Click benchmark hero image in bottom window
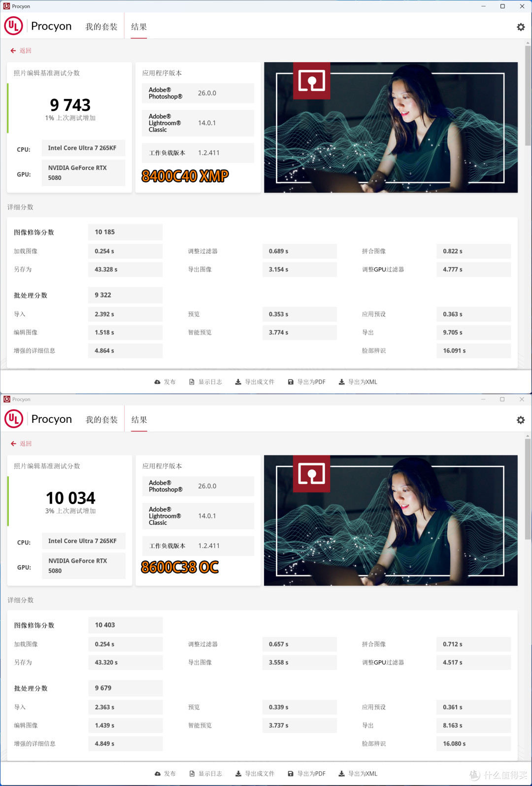Image resolution: width=532 pixels, height=786 pixels. 391,520
